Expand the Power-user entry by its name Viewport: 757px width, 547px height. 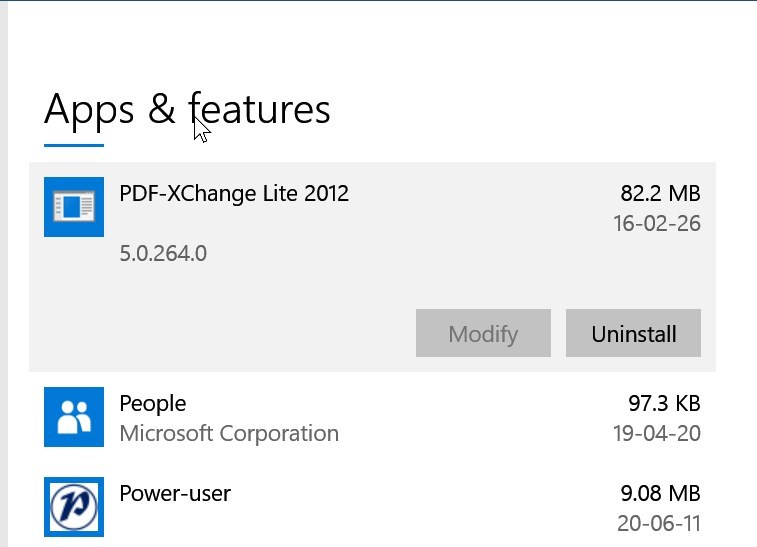pos(175,493)
